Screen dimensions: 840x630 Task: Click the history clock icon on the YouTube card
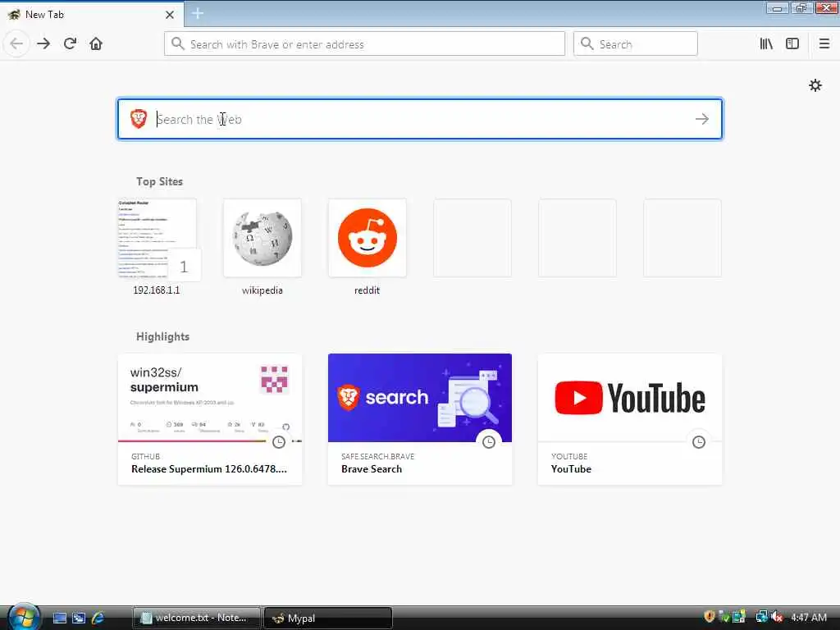699,442
